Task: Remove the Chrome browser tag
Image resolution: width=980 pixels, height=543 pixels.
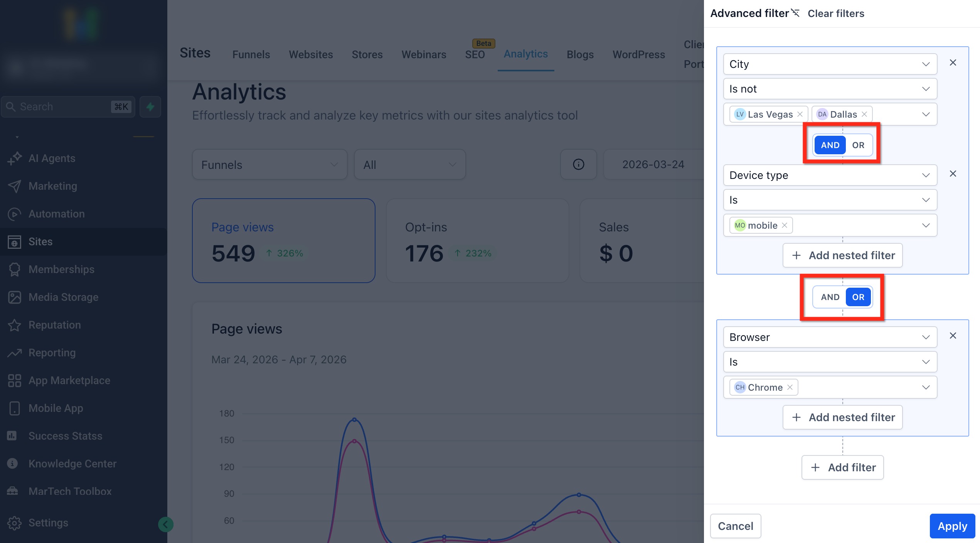Action: pos(790,388)
